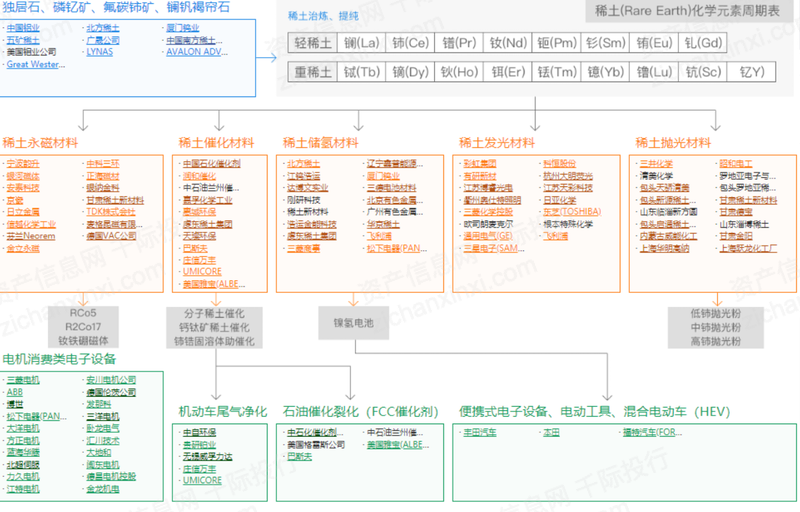Select the 重稀土 row header cell
800x512 pixels.
pos(313,72)
